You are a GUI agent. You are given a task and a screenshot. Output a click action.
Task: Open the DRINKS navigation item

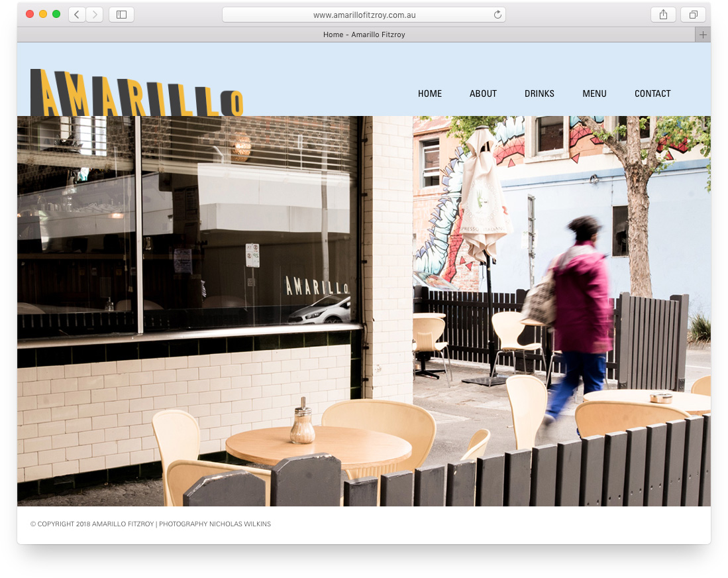(539, 93)
